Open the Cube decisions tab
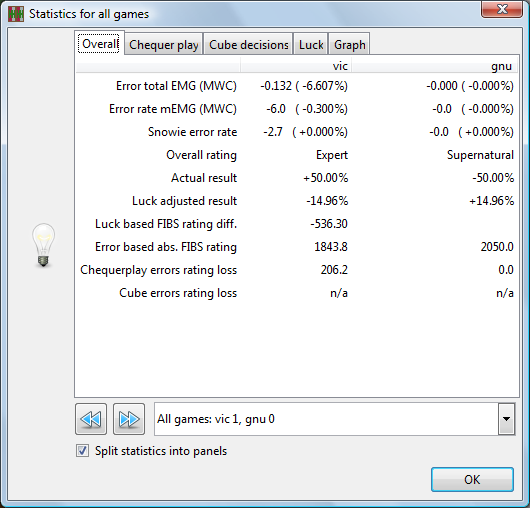 [248, 45]
